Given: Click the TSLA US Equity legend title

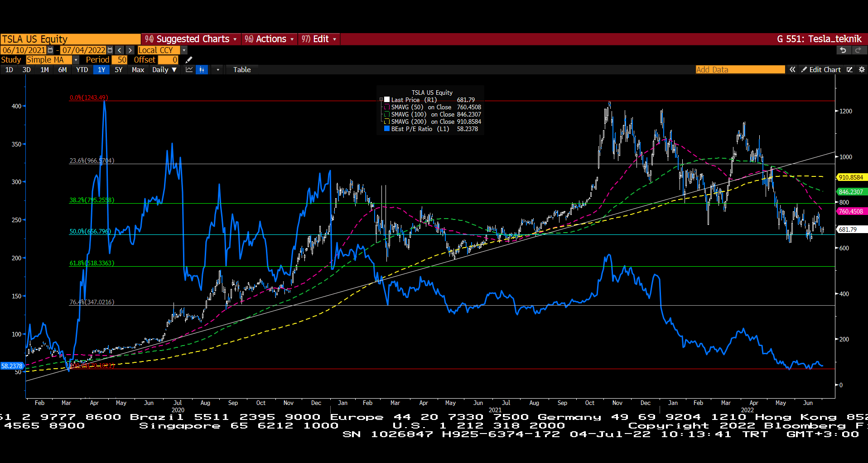Looking at the screenshot, I should click(432, 93).
